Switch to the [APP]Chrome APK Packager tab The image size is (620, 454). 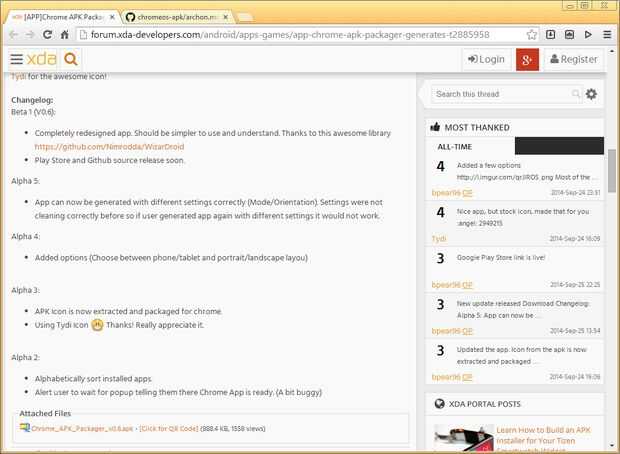tap(63, 17)
